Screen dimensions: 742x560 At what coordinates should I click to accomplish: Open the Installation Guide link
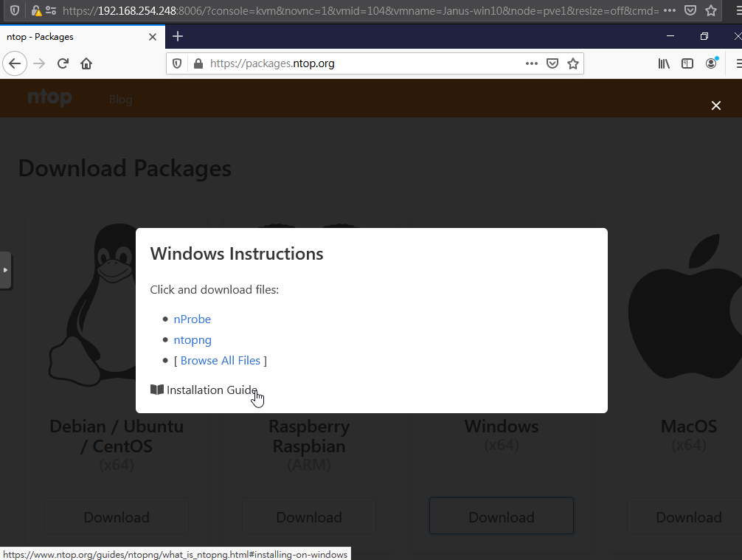(x=204, y=390)
